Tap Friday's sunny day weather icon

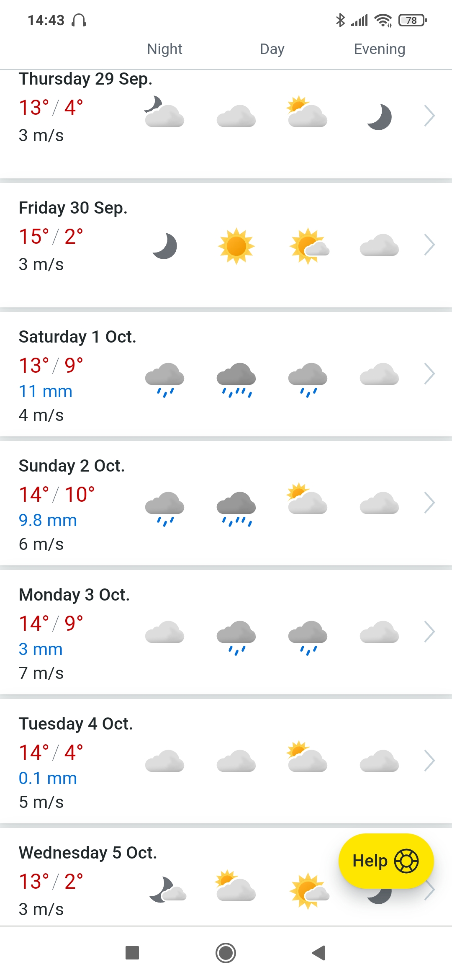236,246
